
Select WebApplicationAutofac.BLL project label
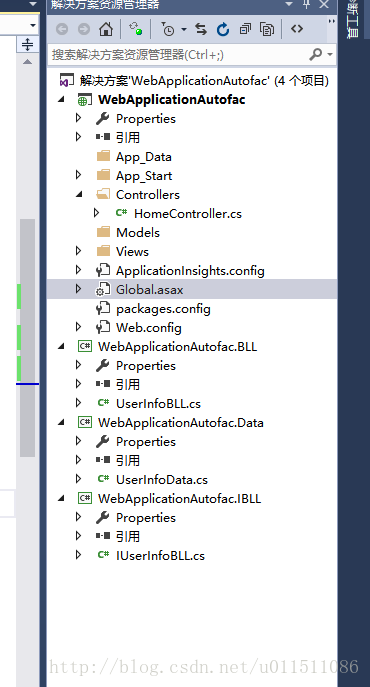[178, 347]
